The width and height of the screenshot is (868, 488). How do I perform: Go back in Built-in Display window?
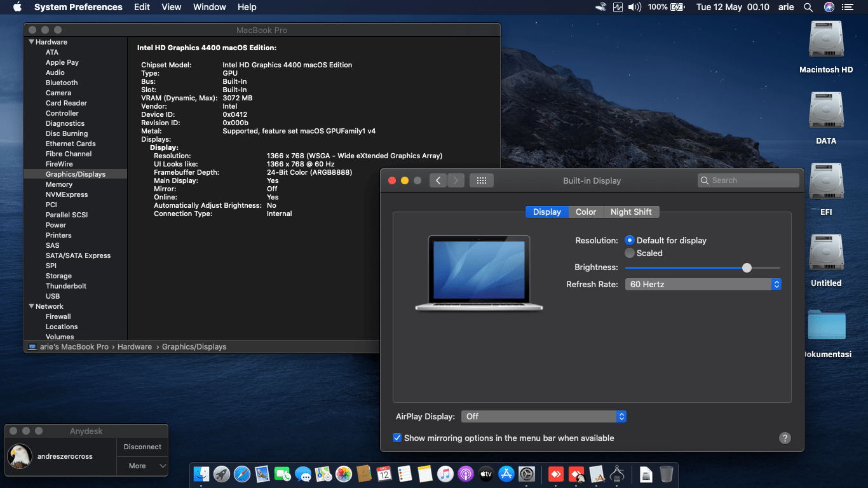[438, 180]
